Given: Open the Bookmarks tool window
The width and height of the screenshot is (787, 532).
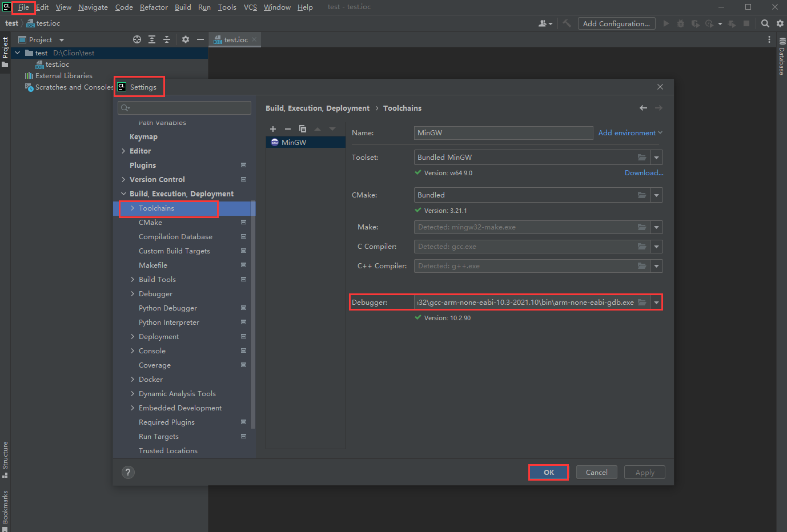Looking at the screenshot, I should pos(5,510).
